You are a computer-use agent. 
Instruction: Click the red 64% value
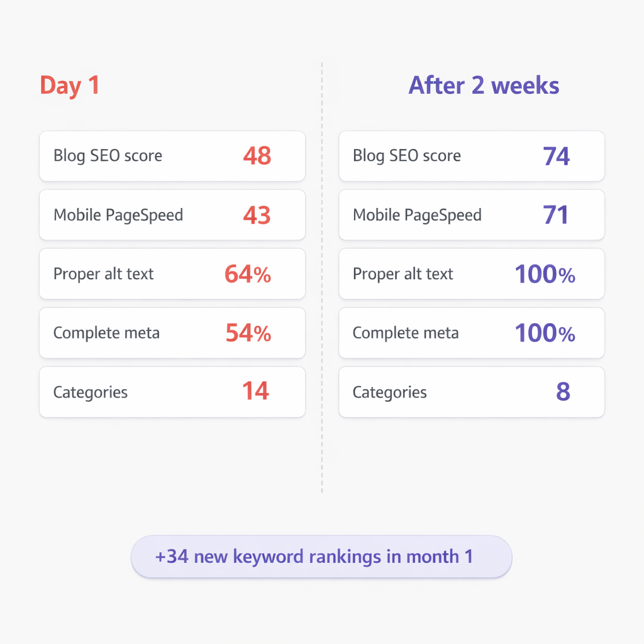pyautogui.click(x=248, y=274)
